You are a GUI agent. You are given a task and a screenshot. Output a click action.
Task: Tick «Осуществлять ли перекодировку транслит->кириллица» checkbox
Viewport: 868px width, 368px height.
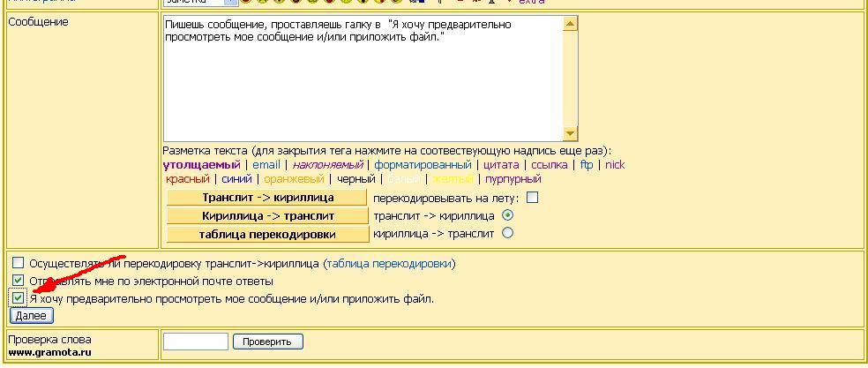click(19, 263)
